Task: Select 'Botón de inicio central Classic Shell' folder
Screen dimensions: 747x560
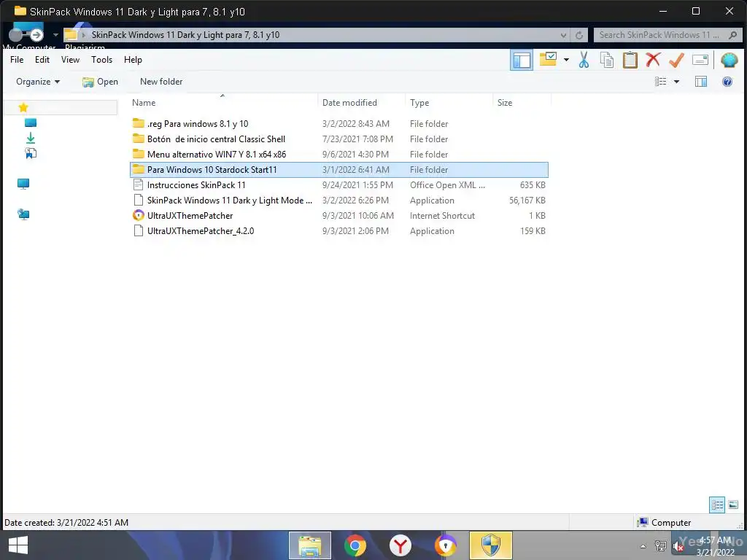Action: pyautogui.click(x=338, y=139)
